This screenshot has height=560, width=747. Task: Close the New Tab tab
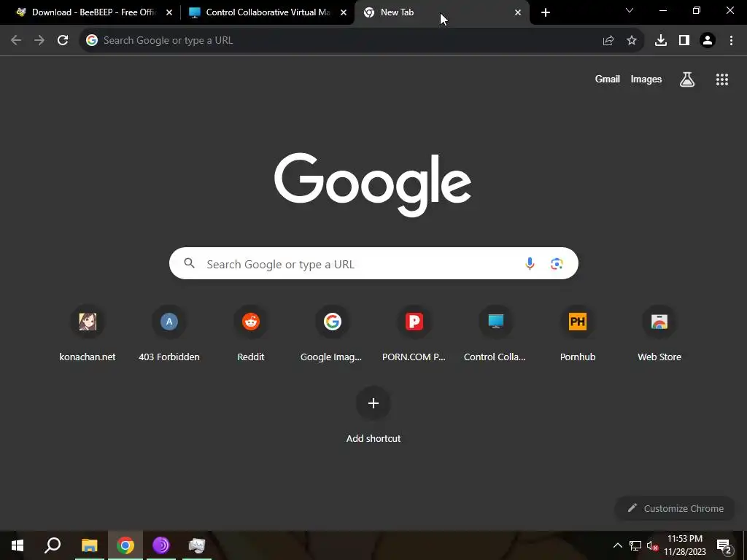(518, 12)
